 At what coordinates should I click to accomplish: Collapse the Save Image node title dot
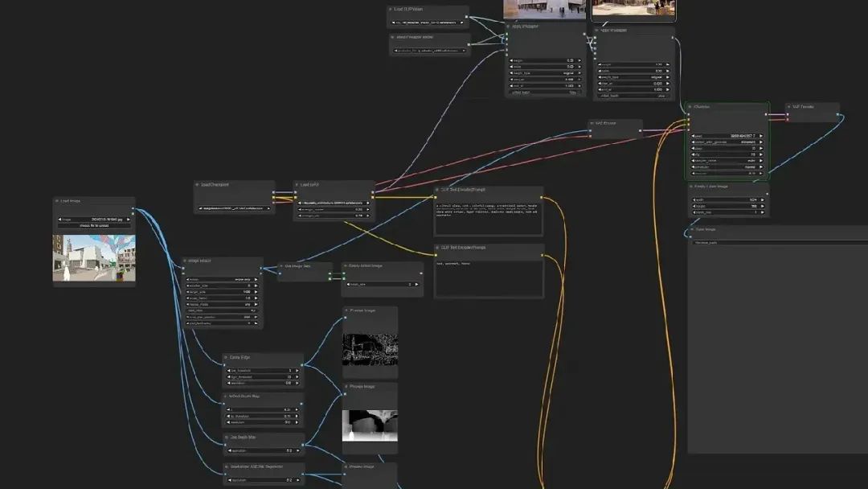pos(692,229)
